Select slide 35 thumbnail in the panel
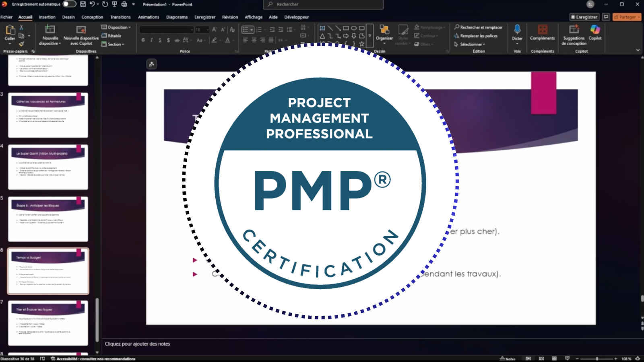 (x=48, y=219)
